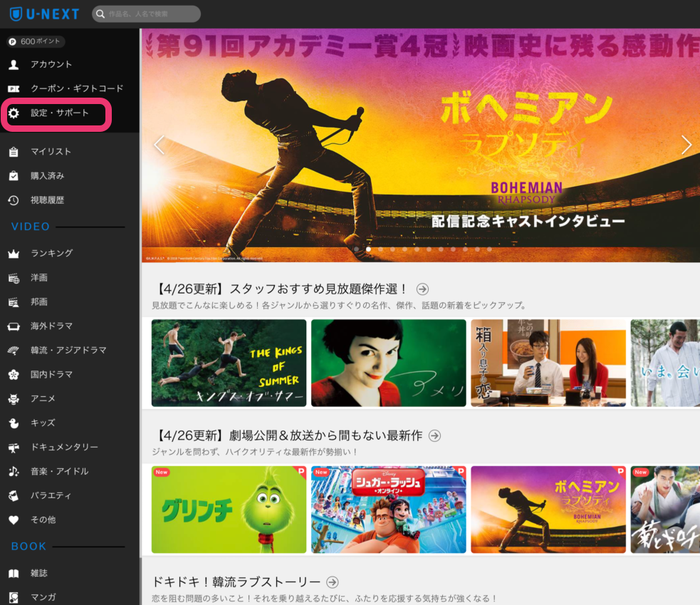Viewport: 700px width, 605px height.
Task: Expand the staff recommended row arrow
Action: (x=422, y=289)
